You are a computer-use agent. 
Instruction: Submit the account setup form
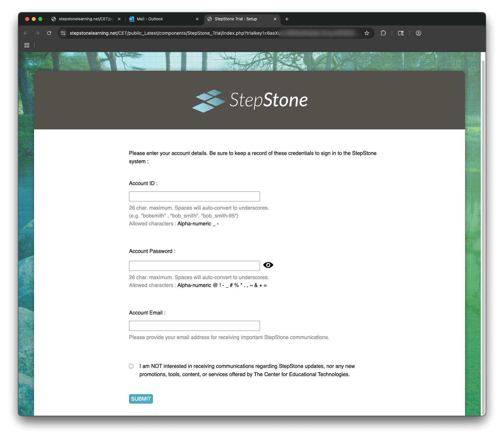click(x=141, y=399)
